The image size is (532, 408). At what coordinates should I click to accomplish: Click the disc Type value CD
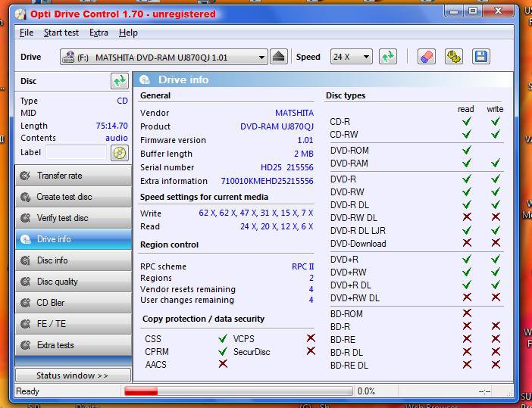click(x=122, y=101)
